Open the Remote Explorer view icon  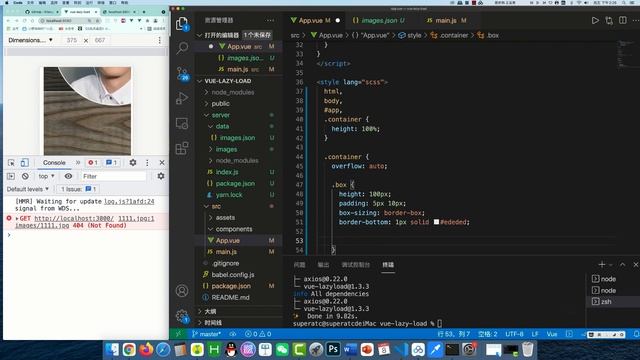(182, 123)
